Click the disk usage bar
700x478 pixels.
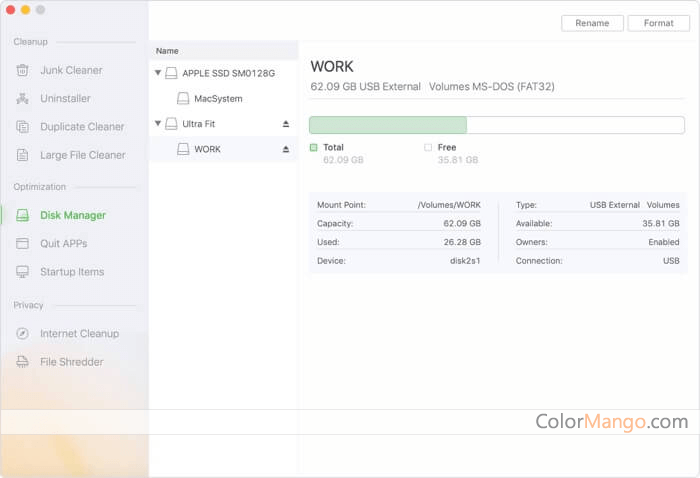tap(496, 125)
